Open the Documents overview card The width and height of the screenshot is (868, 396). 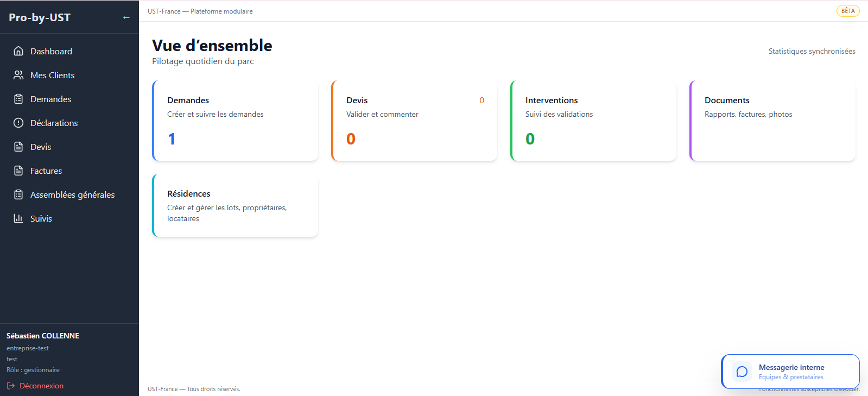click(772, 121)
